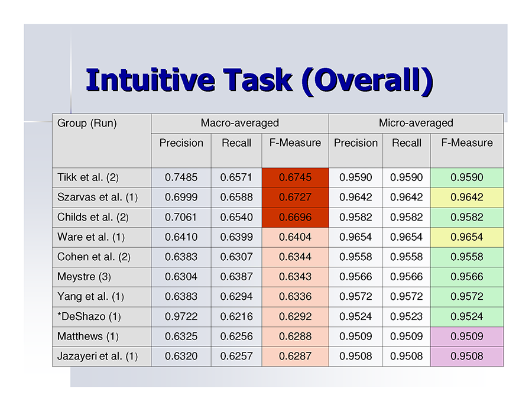Click the green F-Measure cell 0.9590
The width and height of the screenshot is (532, 411).
tap(467, 177)
